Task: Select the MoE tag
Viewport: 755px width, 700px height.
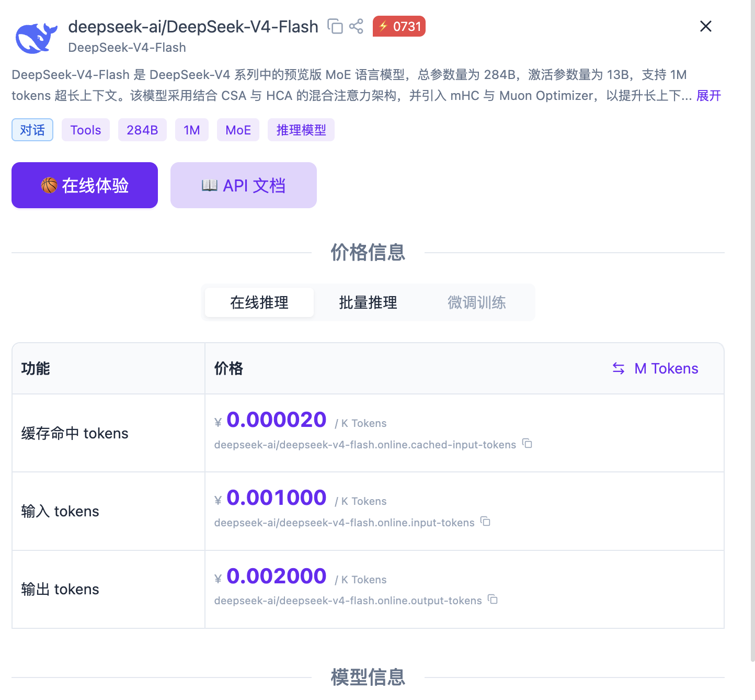Action: (238, 130)
